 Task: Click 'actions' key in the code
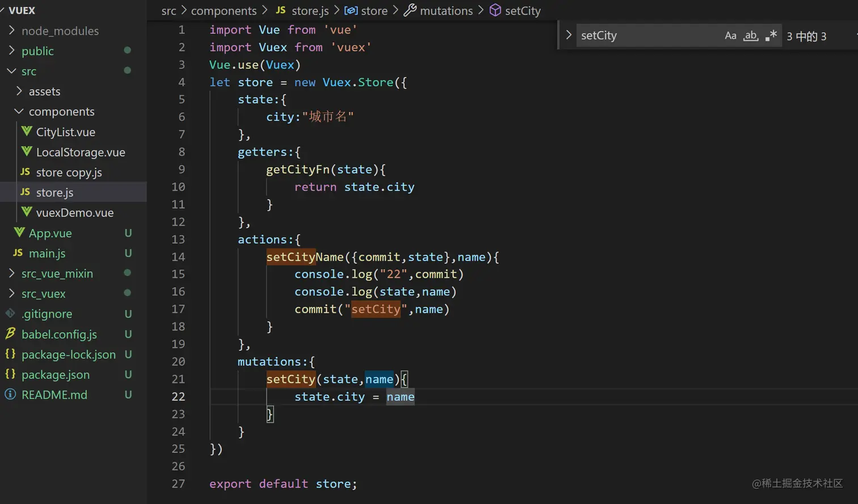click(x=262, y=239)
